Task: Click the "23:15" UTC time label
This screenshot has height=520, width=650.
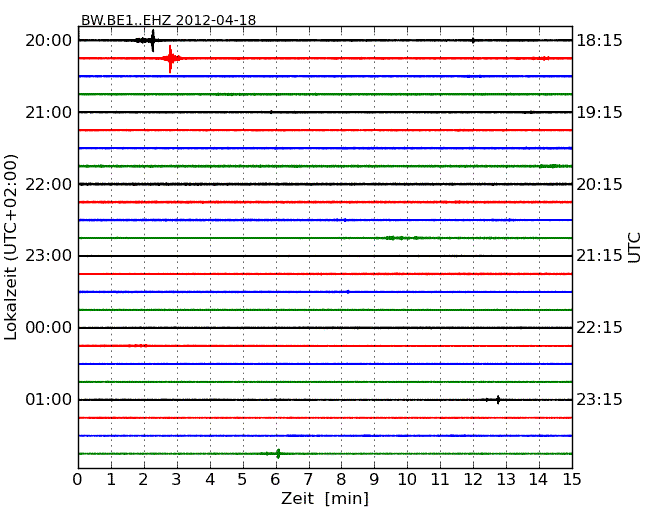Action: (x=599, y=399)
